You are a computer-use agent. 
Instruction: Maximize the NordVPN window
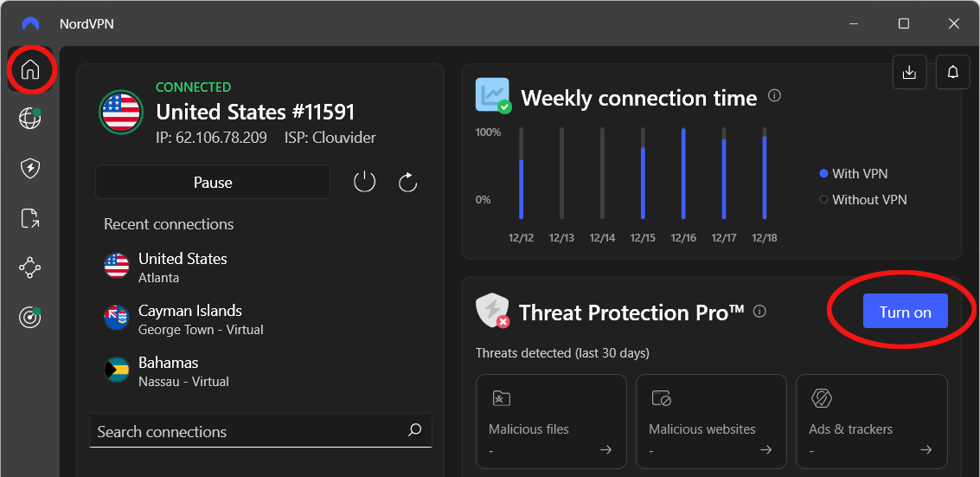903,23
